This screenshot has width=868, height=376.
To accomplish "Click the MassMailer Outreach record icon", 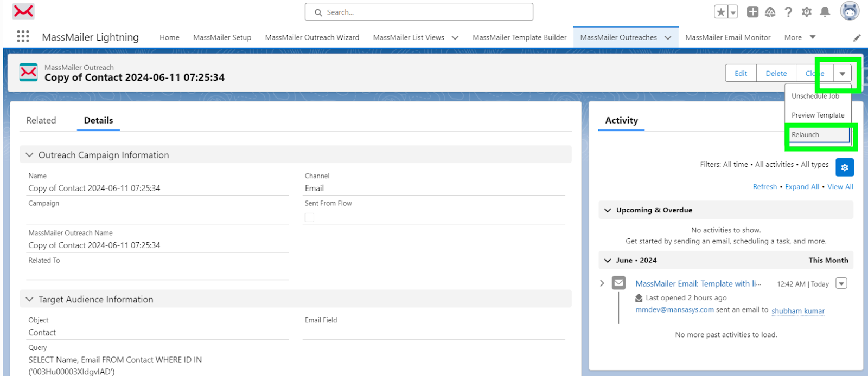I will (28, 72).
